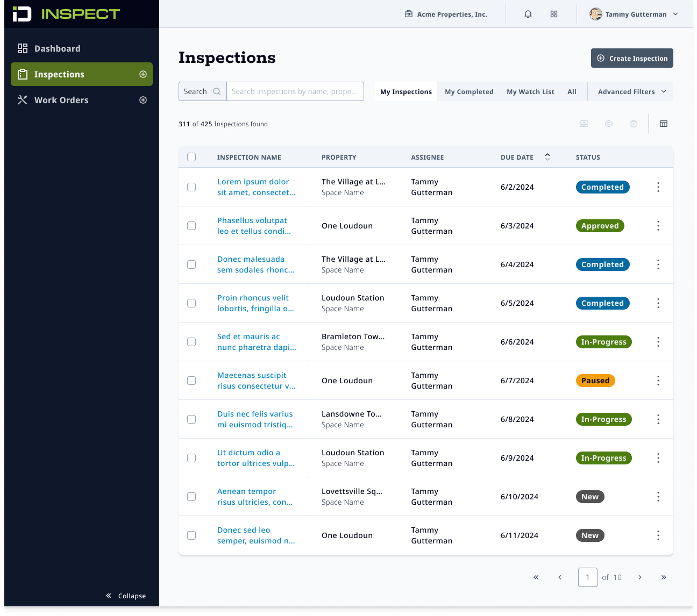
Task: Click the search magnifier icon
Action: (217, 91)
